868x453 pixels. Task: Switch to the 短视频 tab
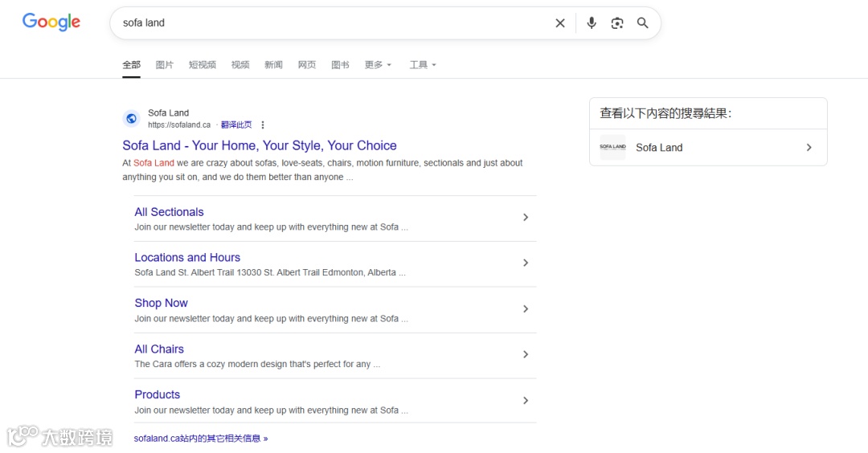202,65
